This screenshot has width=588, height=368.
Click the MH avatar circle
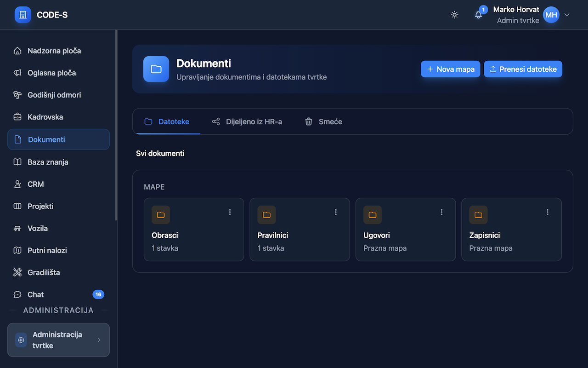pyautogui.click(x=551, y=15)
